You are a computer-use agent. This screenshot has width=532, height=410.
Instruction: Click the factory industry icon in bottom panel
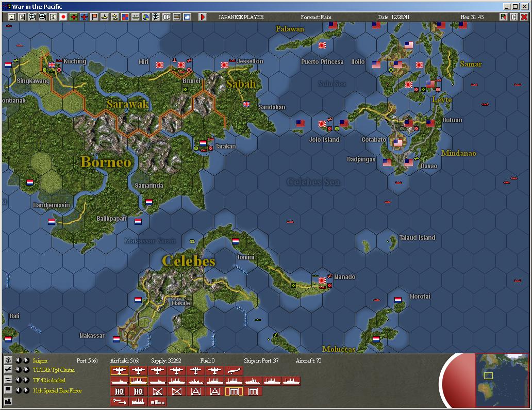click(x=8, y=401)
